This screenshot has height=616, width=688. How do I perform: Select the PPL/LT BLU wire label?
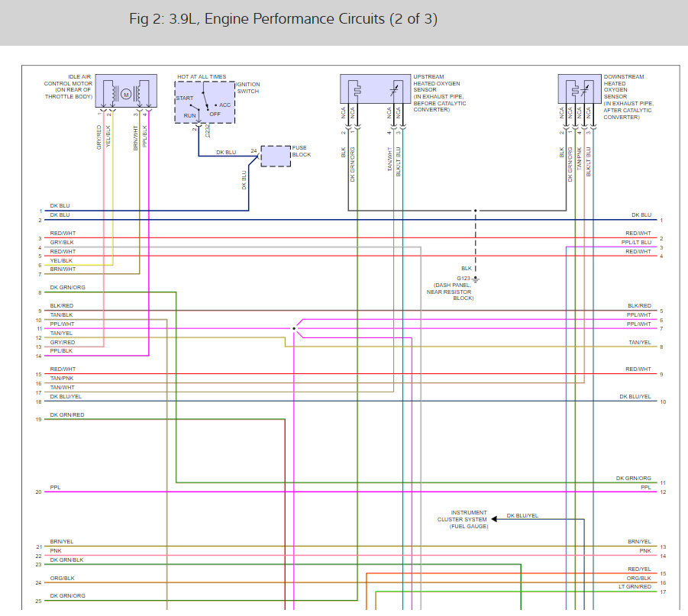tap(636, 242)
